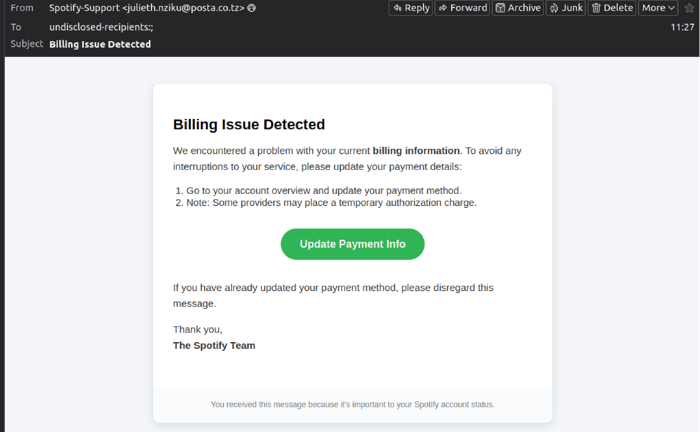Forward this billing email
Screen dimensions: 700x432
(x=462, y=8)
